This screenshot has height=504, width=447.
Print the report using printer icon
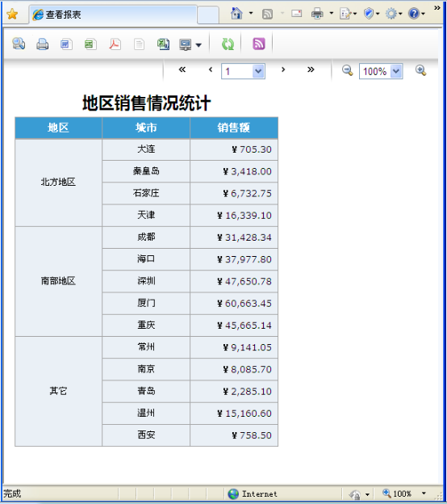tap(43, 44)
